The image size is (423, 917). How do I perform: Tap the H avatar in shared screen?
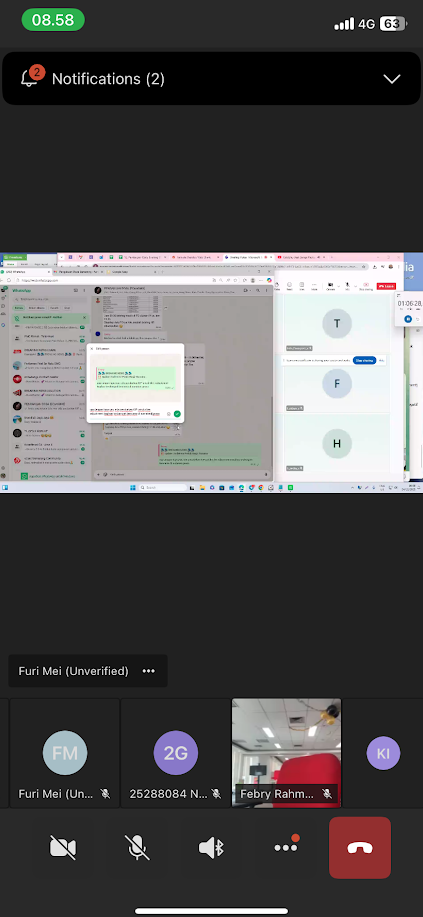click(x=336, y=443)
